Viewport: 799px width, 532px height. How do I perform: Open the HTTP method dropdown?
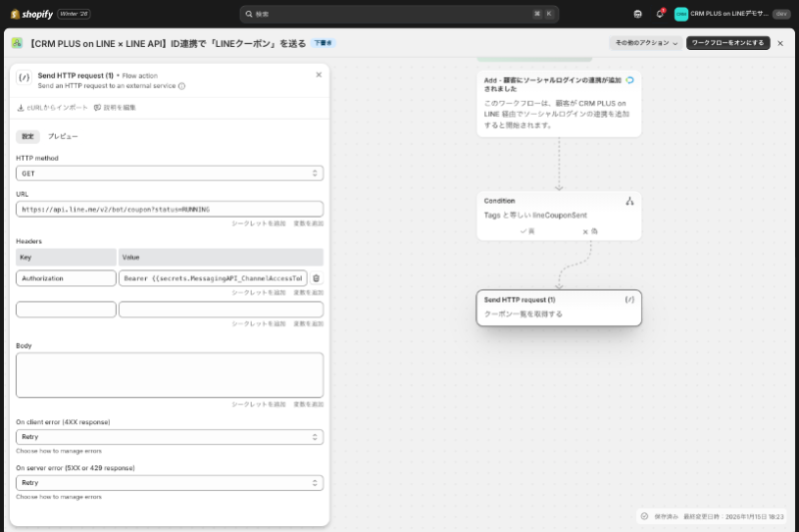[170, 174]
